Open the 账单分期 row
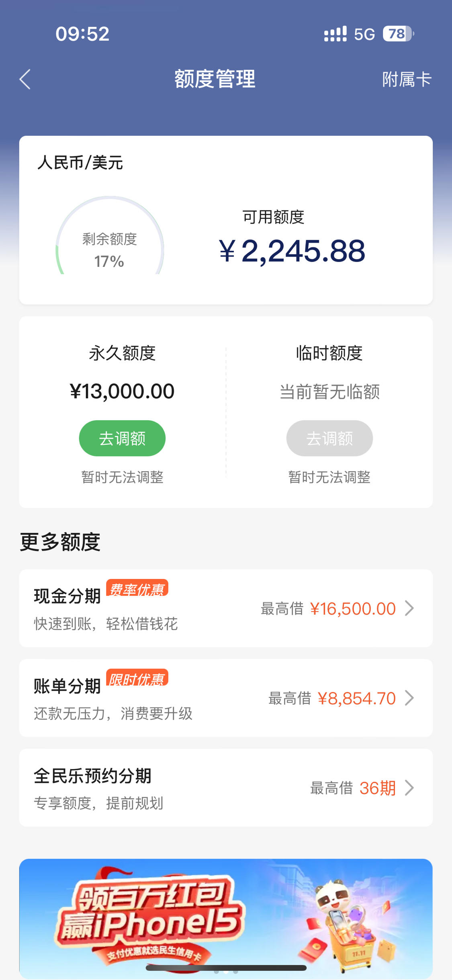 226,698
